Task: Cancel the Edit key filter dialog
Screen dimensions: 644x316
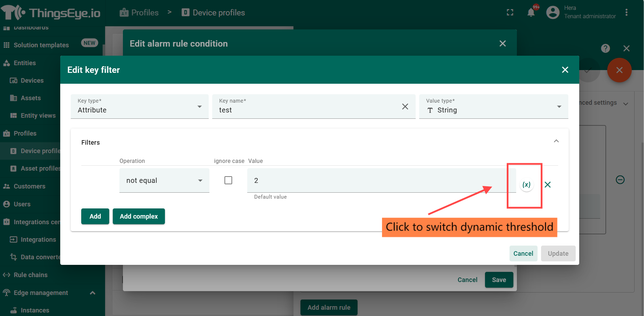Action: click(523, 254)
